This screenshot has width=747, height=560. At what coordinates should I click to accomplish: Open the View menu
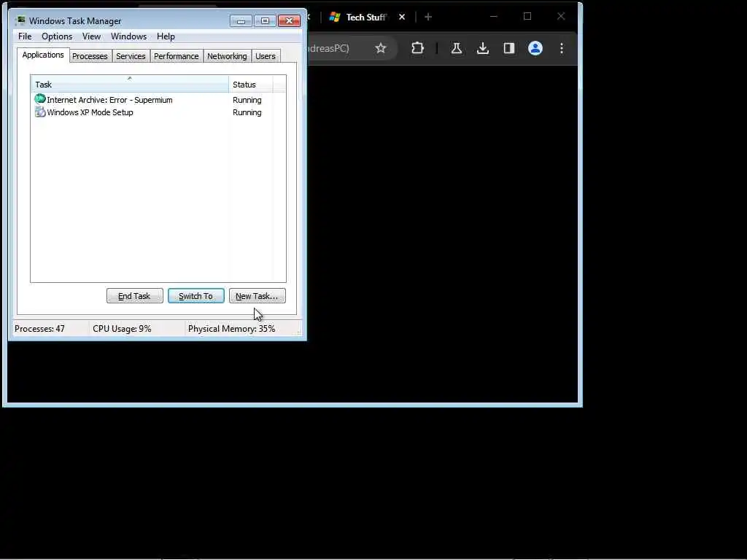tap(91, 36)
